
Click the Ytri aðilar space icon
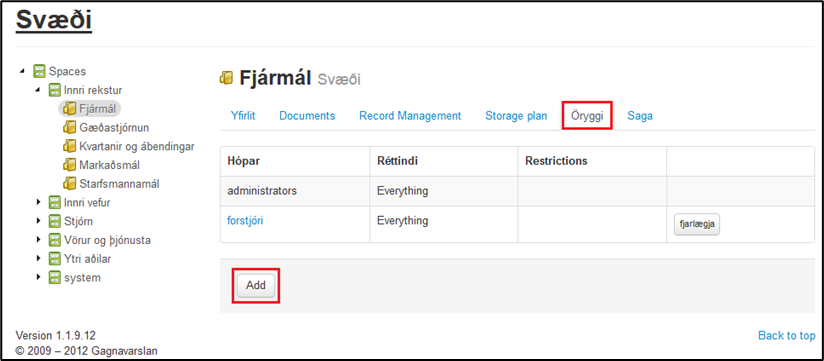[55, 259]
